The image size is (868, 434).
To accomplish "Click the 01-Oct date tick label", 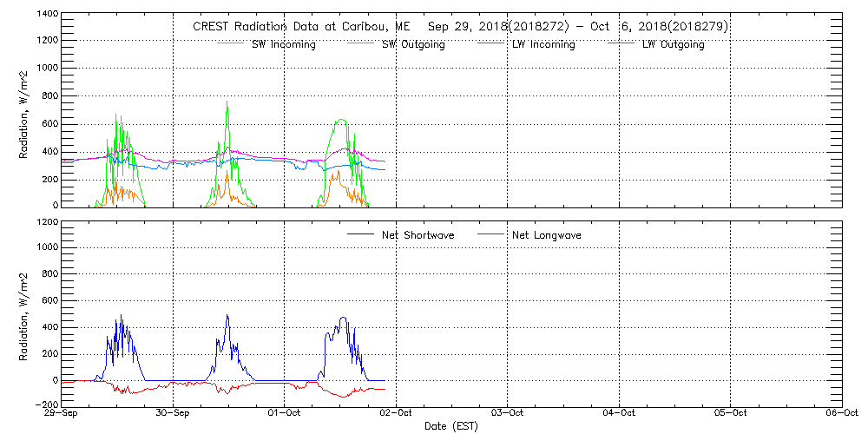I will click(285, 414).
